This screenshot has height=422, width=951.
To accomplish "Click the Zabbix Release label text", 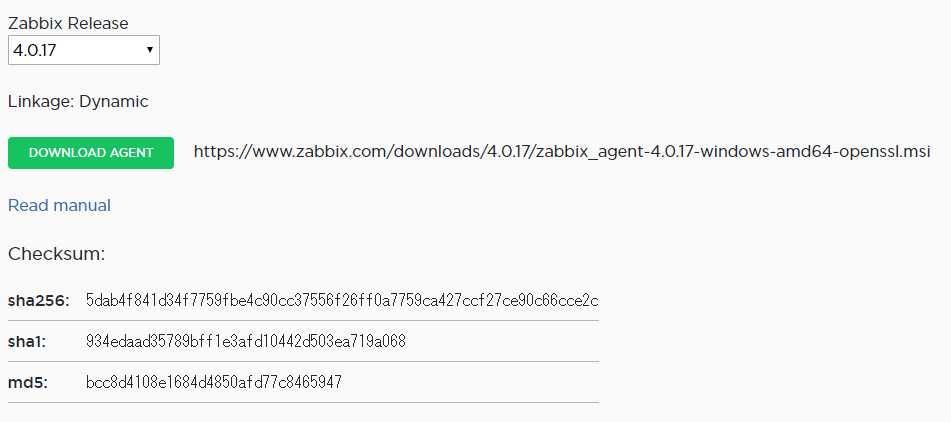I will click(x=68, y=24).
